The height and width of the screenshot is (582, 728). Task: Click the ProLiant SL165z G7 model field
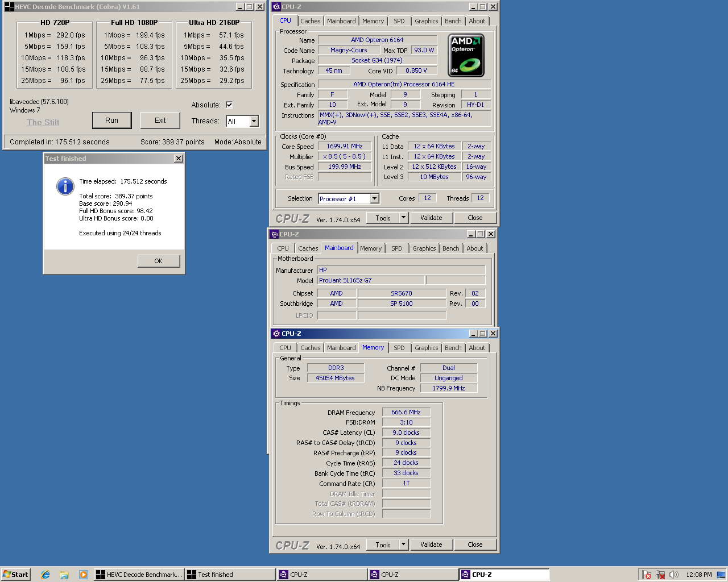(x=371, y=280)
